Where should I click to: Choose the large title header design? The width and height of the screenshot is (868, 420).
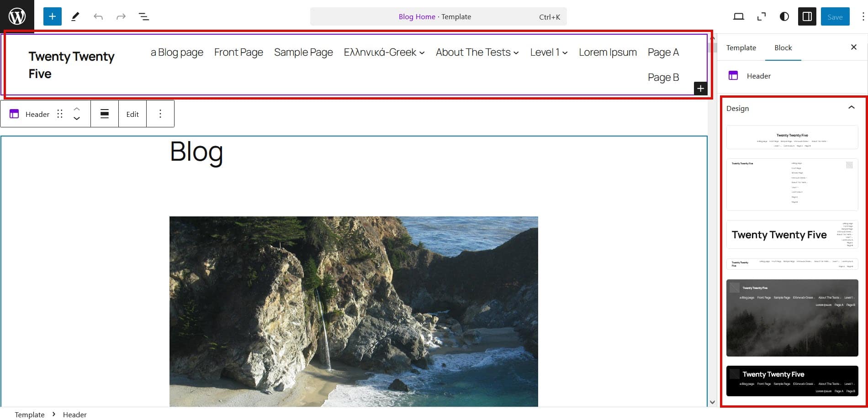coord(792,234)
